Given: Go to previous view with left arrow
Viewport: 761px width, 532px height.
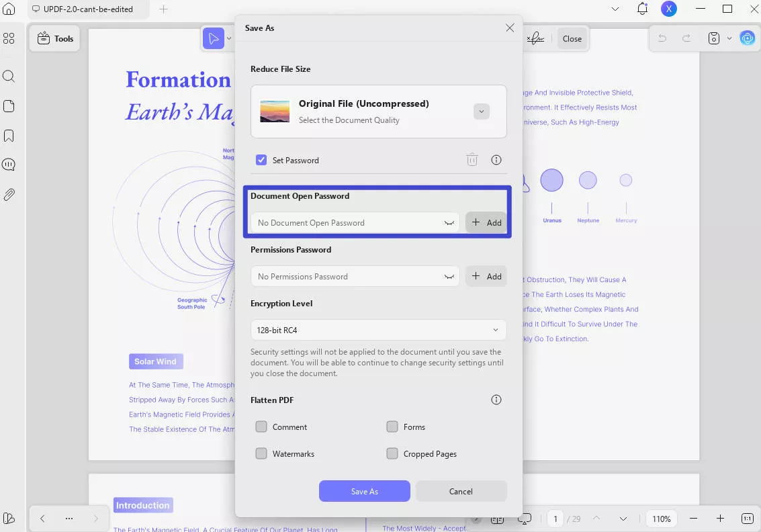Looking at the screenshot, I should (42, 519).
